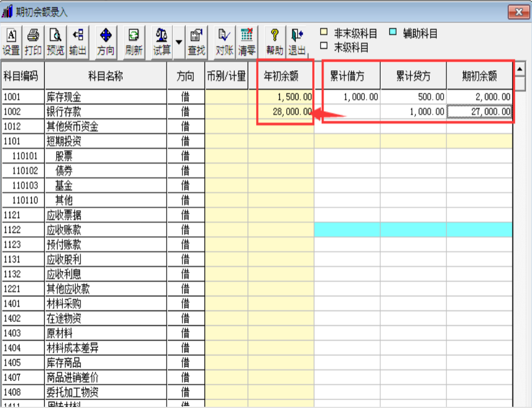Click the yellow 非末级科目 legend swatch
Screen dimensions: 532x408
coord(325,33)
